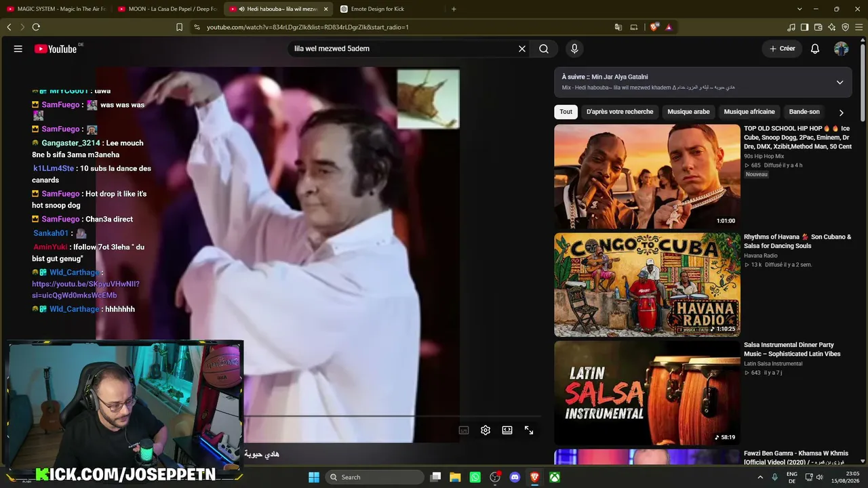Open Brave Rewards triangle icon

(x=669, y=27)
